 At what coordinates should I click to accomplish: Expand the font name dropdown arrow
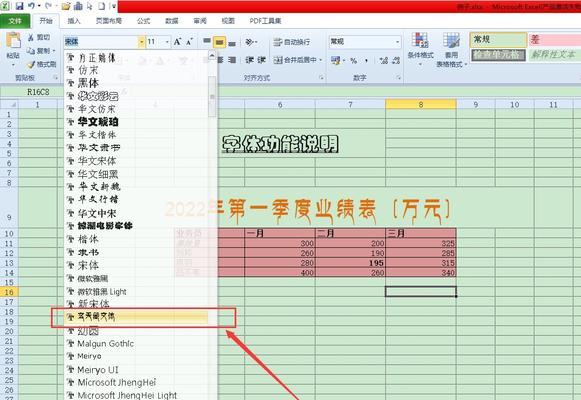(141, 42)
